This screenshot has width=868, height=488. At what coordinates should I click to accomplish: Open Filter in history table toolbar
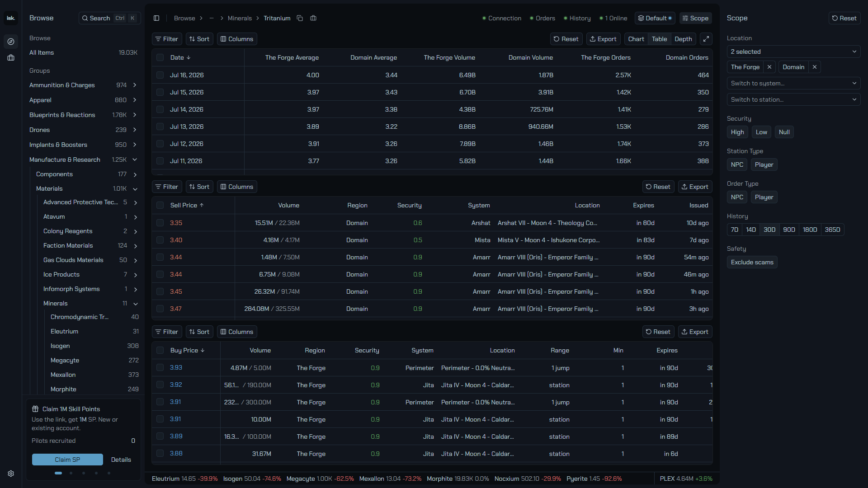(167, 39)
